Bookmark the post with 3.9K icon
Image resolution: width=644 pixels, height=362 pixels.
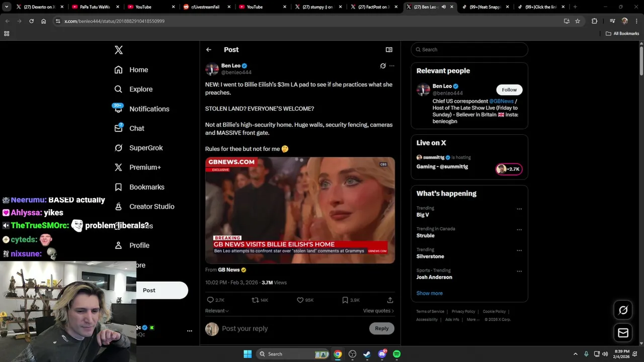pos(351,300)
